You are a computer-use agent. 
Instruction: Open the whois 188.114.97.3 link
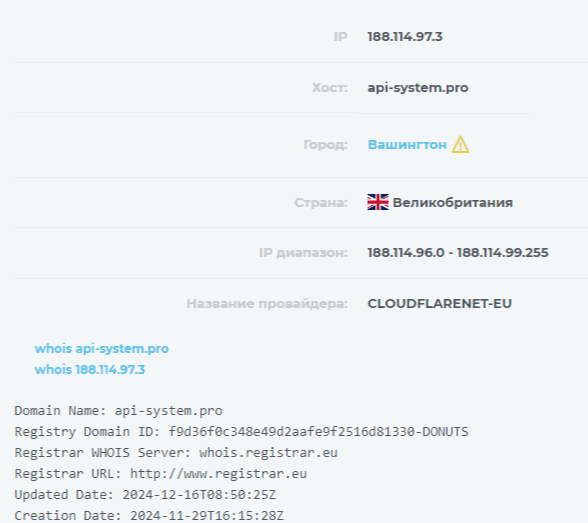90,370
